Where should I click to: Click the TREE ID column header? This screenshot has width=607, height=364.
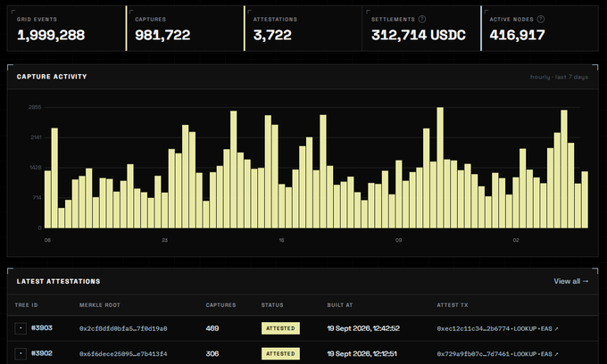click(x=26, y=305)
